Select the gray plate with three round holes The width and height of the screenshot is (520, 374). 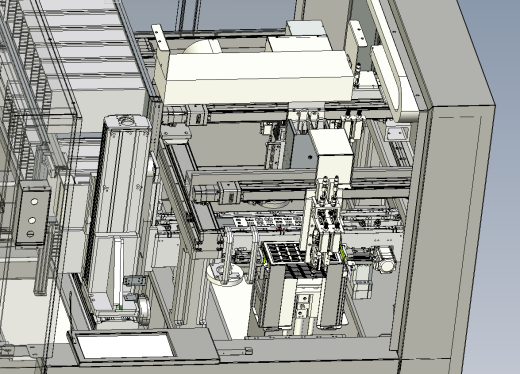pos(33,217)
